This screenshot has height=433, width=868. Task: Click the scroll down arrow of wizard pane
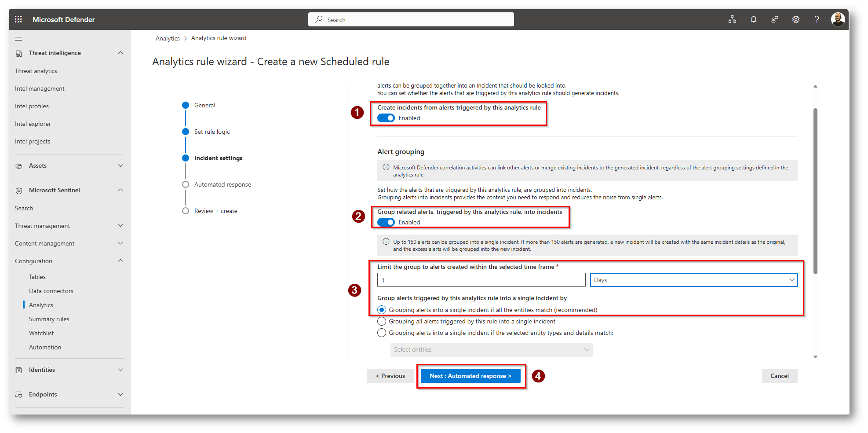tap(815, 357)
